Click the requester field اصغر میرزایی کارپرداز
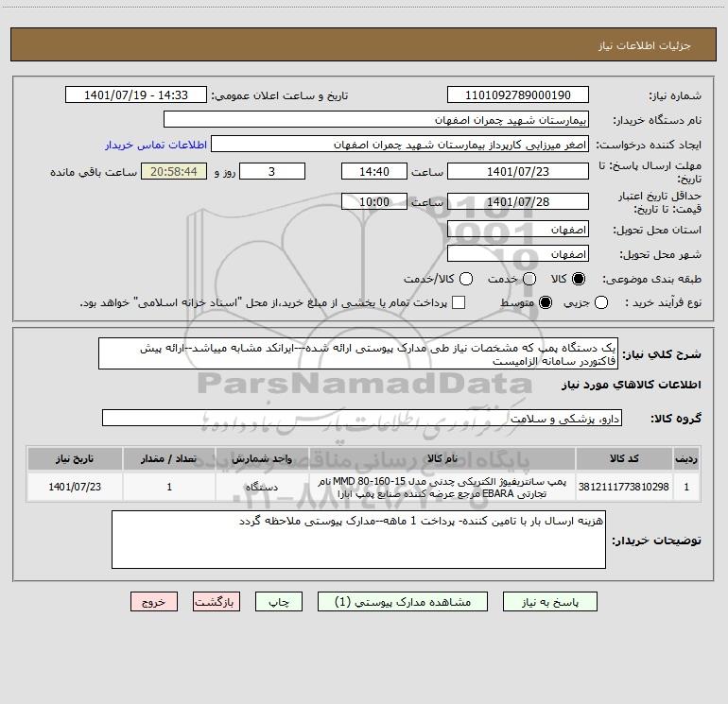 click(400, 145)
